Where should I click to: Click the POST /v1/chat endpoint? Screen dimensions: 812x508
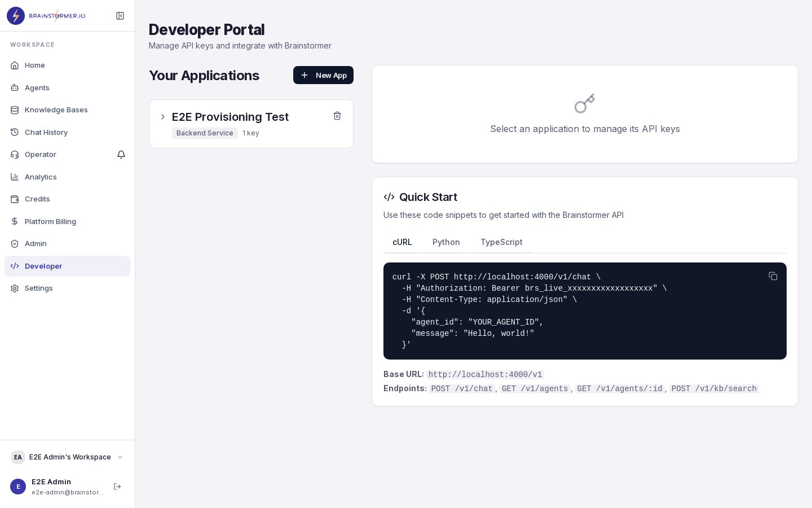coord(462,389)
